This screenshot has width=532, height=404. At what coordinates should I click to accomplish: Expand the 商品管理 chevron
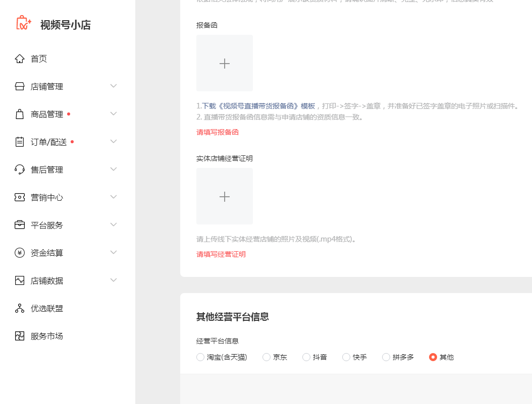click(114, 114)
